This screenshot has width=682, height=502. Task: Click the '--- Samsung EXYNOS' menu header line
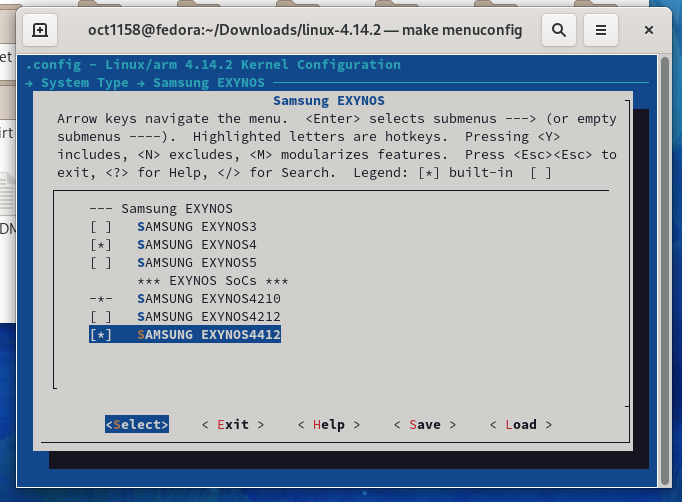point(161,209)
